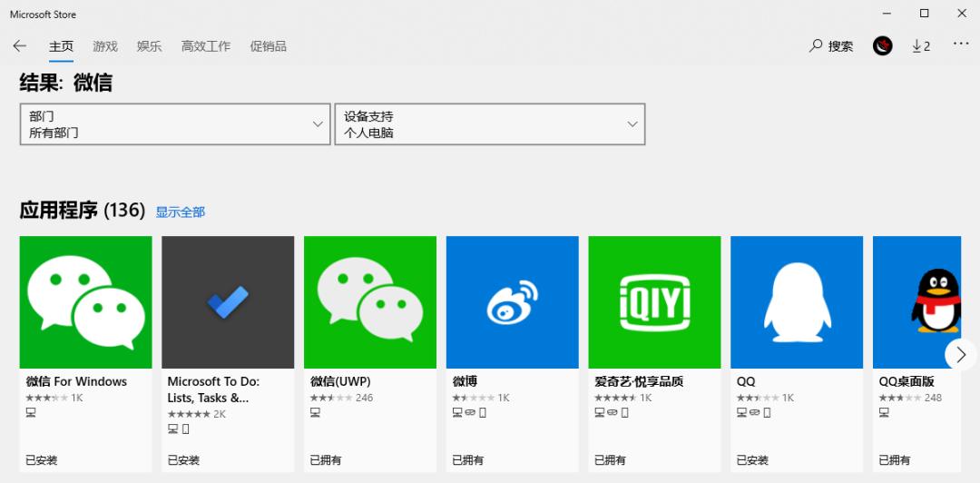Click the QQ桌面版 title text
The width and height of the screenshot is (980, 483).
pyautogui.click(x=906, y=381)
